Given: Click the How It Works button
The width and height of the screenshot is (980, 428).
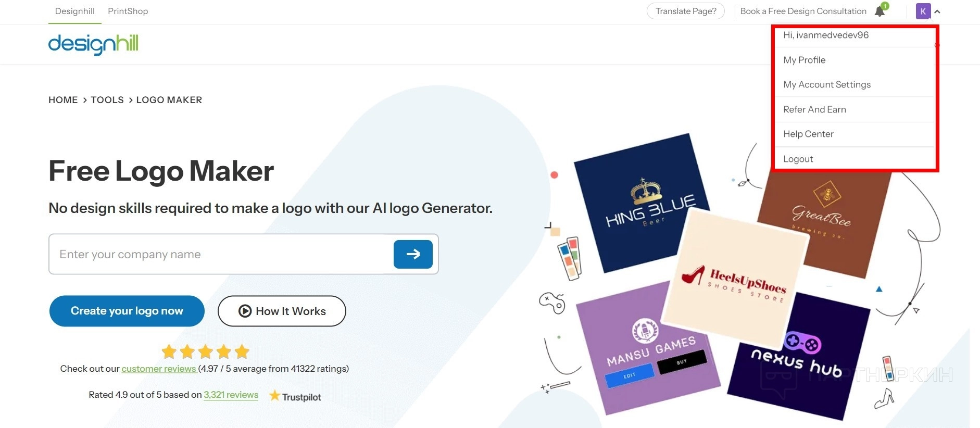Looking at the screenshot, I should [282, 311].
